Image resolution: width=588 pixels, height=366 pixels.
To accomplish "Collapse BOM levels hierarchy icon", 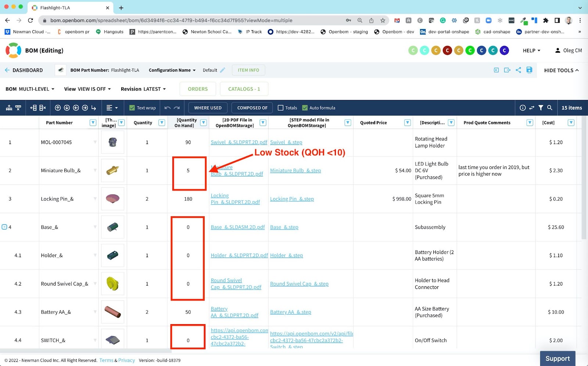I will tap(18, 108).
